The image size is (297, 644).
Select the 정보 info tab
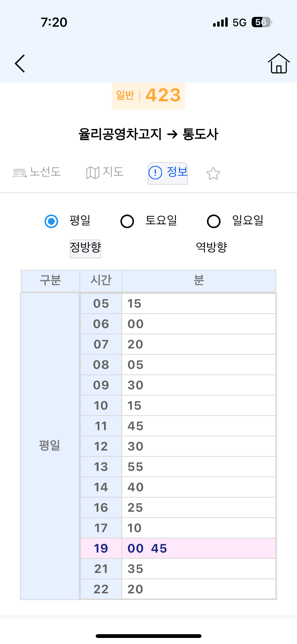click(x=168, y=173)
